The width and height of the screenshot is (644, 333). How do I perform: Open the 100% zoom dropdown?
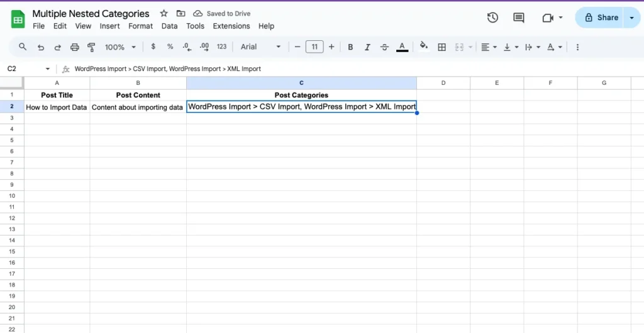click(x=120, y=47)
